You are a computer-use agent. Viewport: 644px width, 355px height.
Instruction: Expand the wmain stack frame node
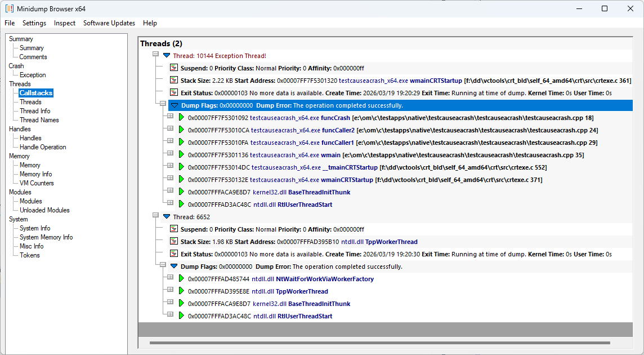(170, 154)
